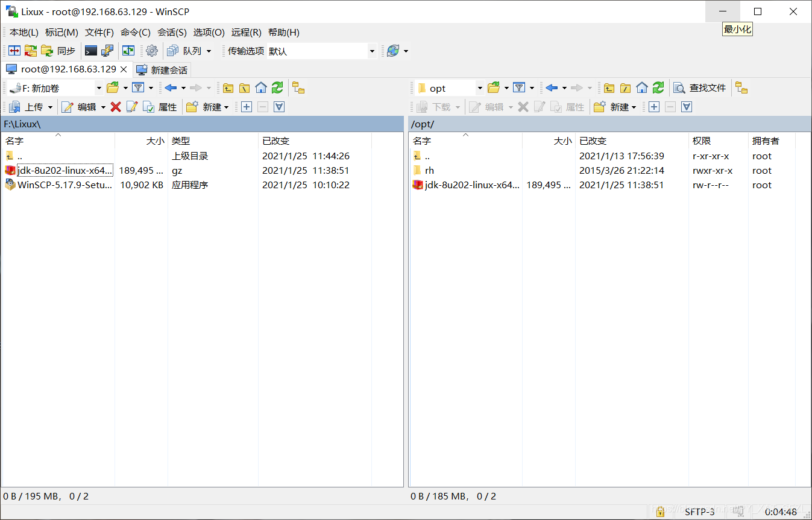Click the lock icon in status bar
Viewport: 812px width, 520px height.
(661, 512)
